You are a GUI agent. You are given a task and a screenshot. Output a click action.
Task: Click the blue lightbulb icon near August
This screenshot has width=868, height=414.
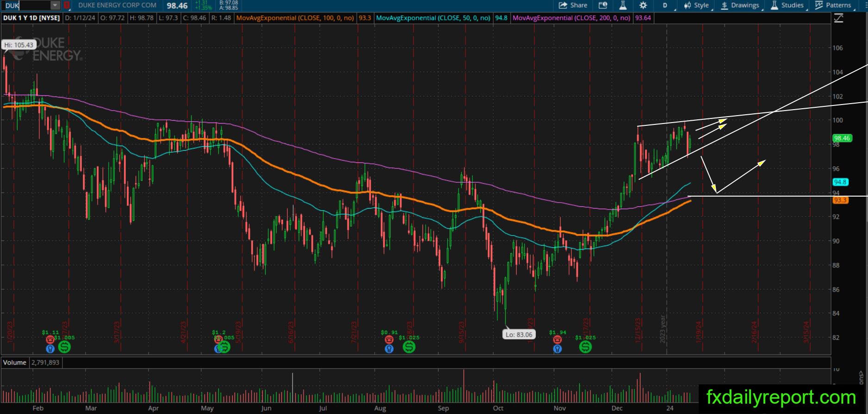pos(389,349)
